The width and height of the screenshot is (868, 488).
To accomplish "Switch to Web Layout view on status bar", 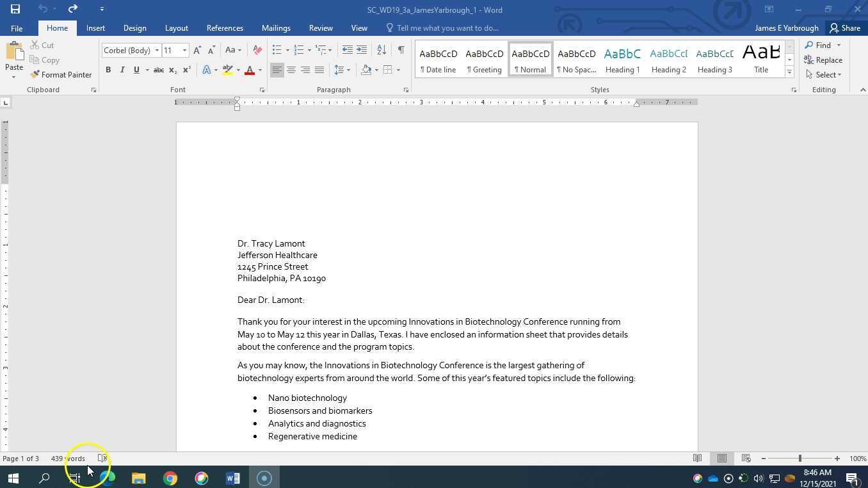I will 745,458.
